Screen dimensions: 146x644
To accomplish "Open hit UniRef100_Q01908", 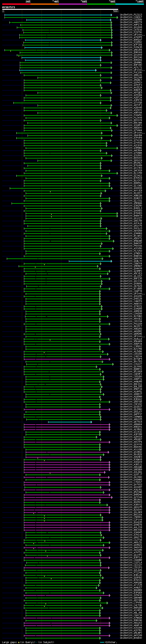I will pyautogui.click(x=131, y=27).
